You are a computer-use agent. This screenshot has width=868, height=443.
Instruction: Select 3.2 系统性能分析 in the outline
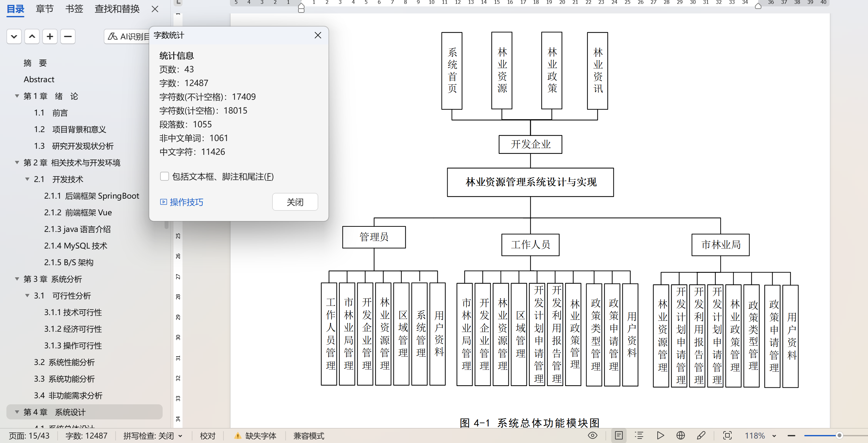tap(64, 362)
